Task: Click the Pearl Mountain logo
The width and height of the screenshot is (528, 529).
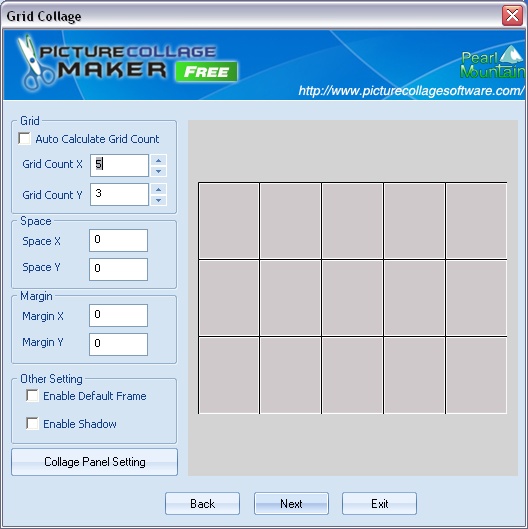Action: pos(492,62)
